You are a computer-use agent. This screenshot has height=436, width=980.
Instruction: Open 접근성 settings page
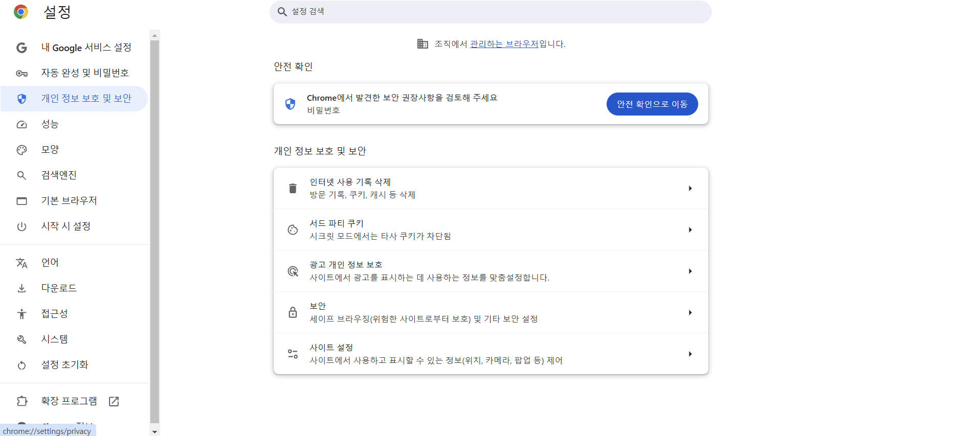coord(74,314)
